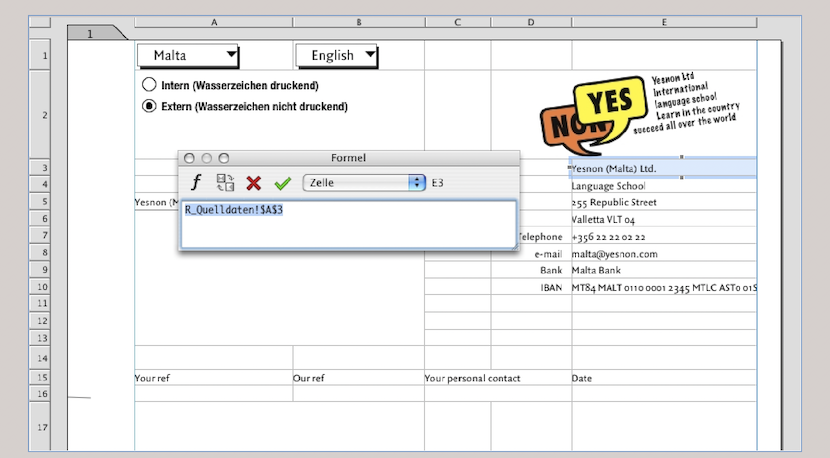Click the formula text input field
Image resolution: width=830 pixels, height=458 pixels.
pyautogui.click(x=348, y=225)
